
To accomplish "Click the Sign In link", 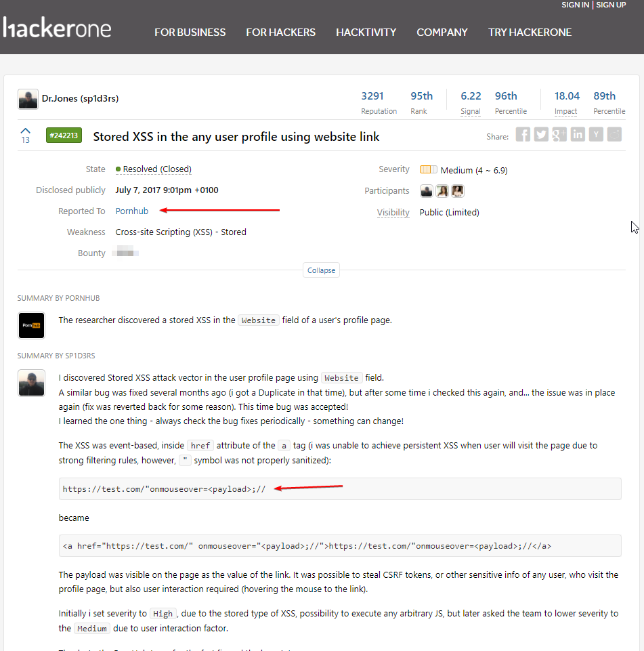I will tap(575, 5).
